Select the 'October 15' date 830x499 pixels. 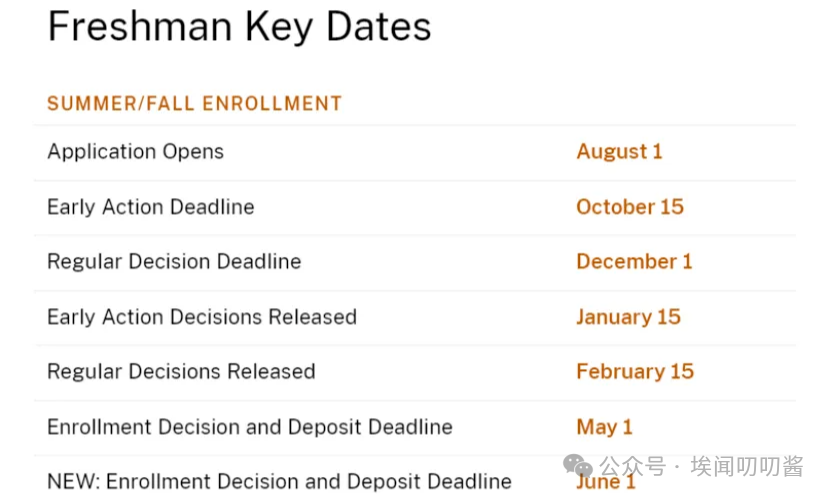[629, 207]
